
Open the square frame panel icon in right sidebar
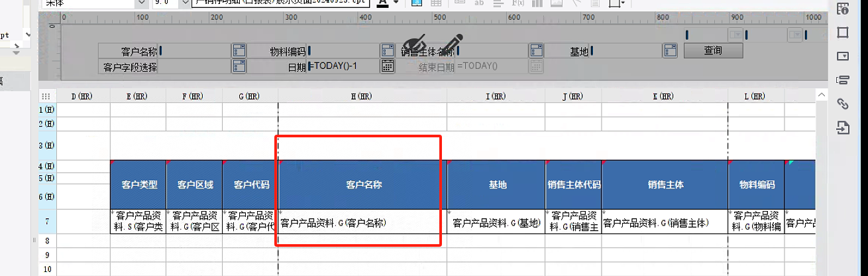point(843,33)
